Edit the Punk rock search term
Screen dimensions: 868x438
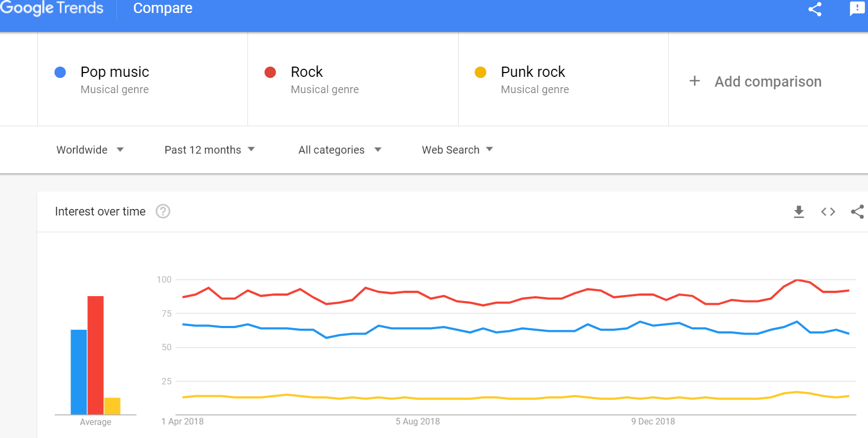[x=533, y=72]
